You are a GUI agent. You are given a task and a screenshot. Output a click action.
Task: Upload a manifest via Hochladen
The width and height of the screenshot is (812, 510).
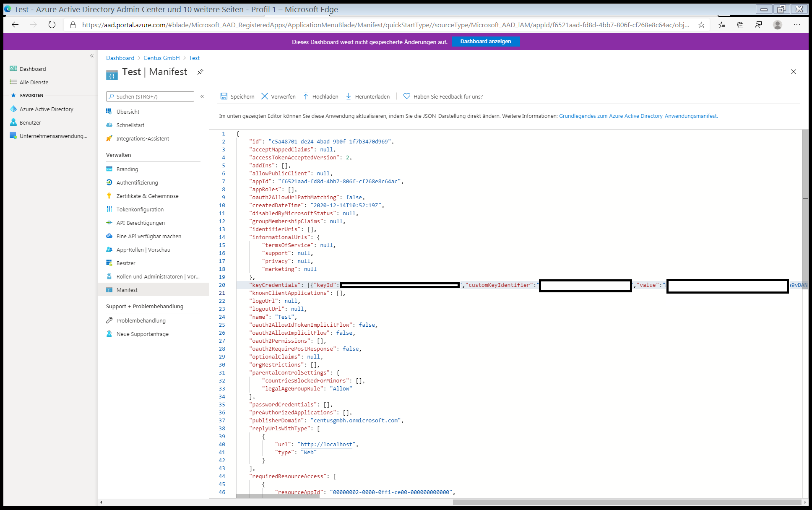tap(320, 96)
